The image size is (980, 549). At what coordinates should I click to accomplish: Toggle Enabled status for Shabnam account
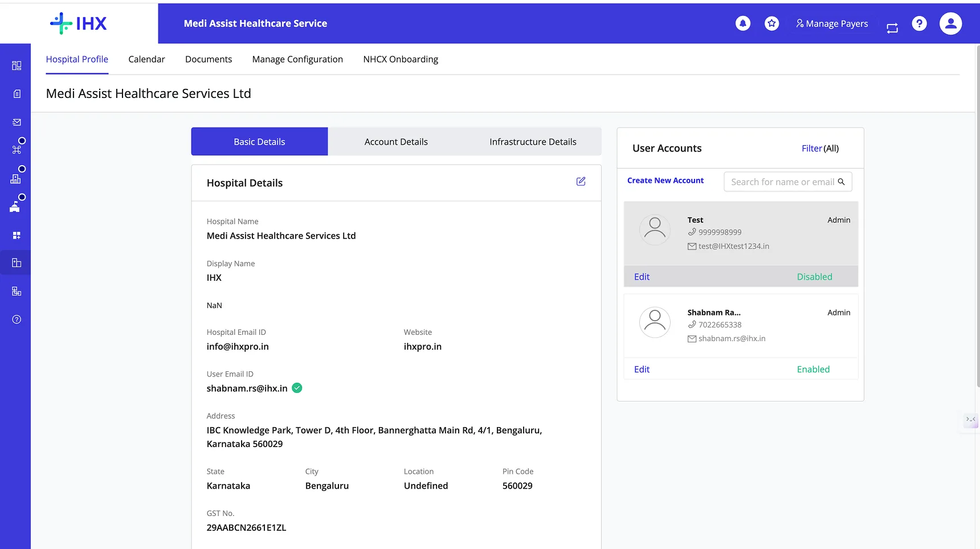813,370
